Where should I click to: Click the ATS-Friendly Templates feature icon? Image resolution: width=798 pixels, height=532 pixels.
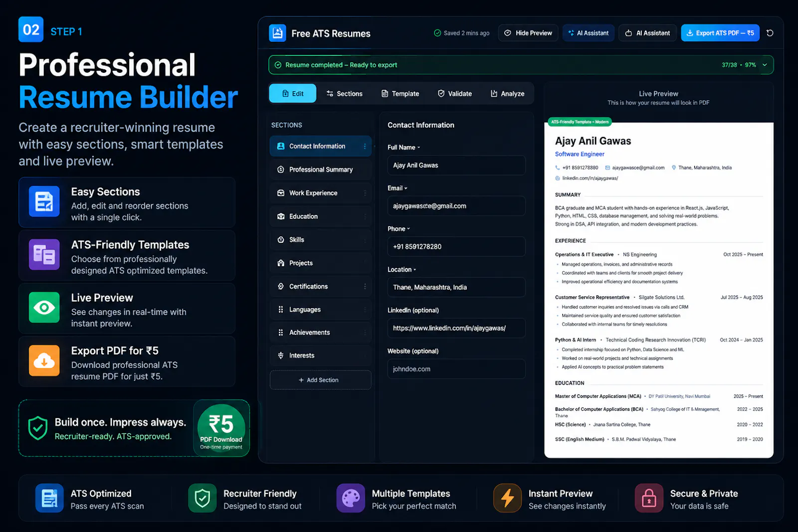coord(44,254)
